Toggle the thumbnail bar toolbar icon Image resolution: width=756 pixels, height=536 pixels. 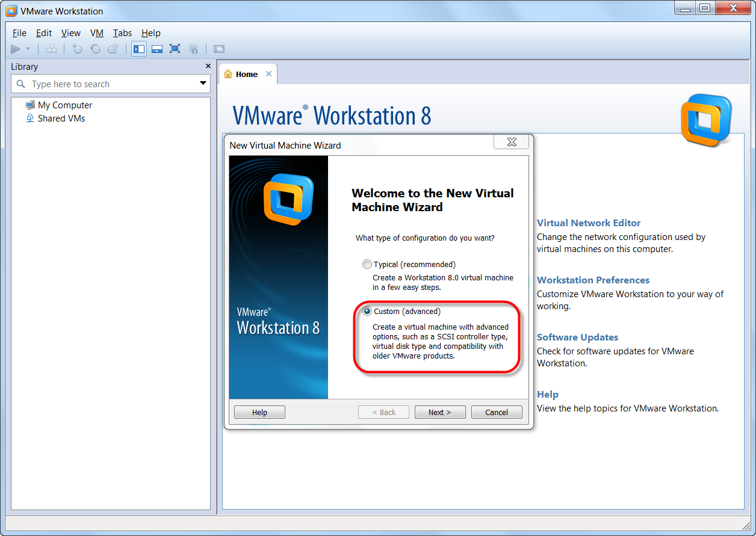(157, 49)
